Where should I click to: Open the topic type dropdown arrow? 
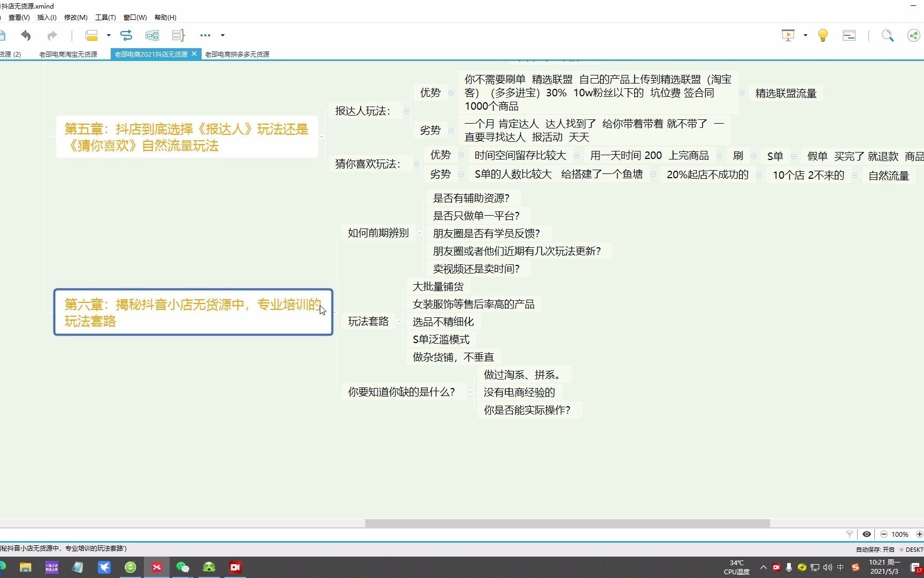coord(109,35)
